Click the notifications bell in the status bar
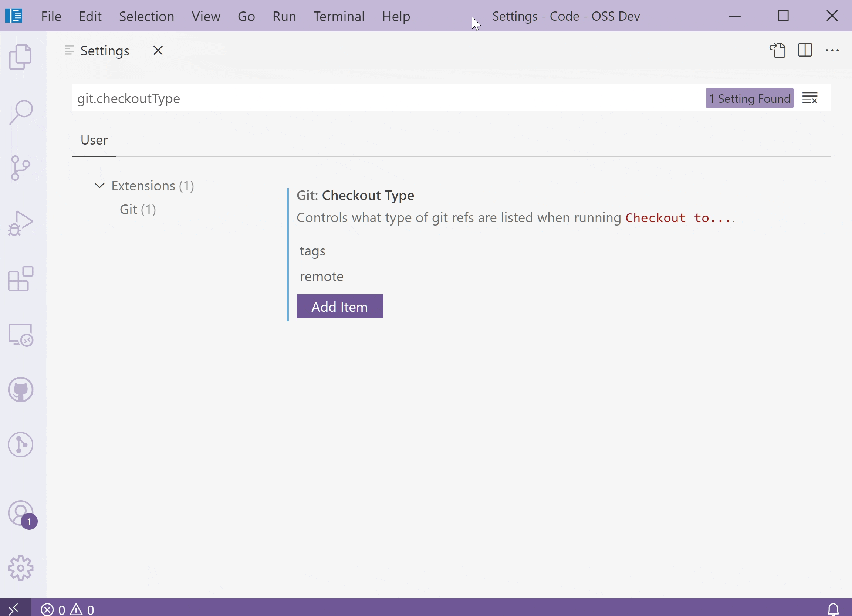Viewport: 852px width, 616px height. click(834, 609)
